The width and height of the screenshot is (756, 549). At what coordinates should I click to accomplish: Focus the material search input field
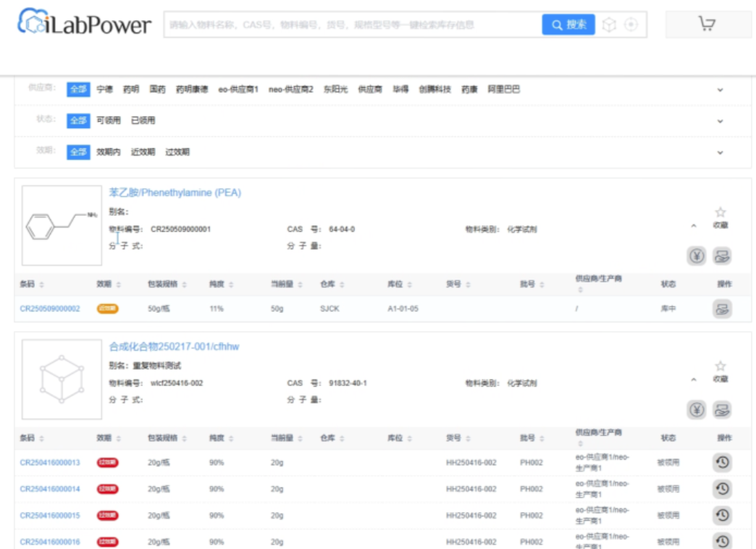(353, 25)
